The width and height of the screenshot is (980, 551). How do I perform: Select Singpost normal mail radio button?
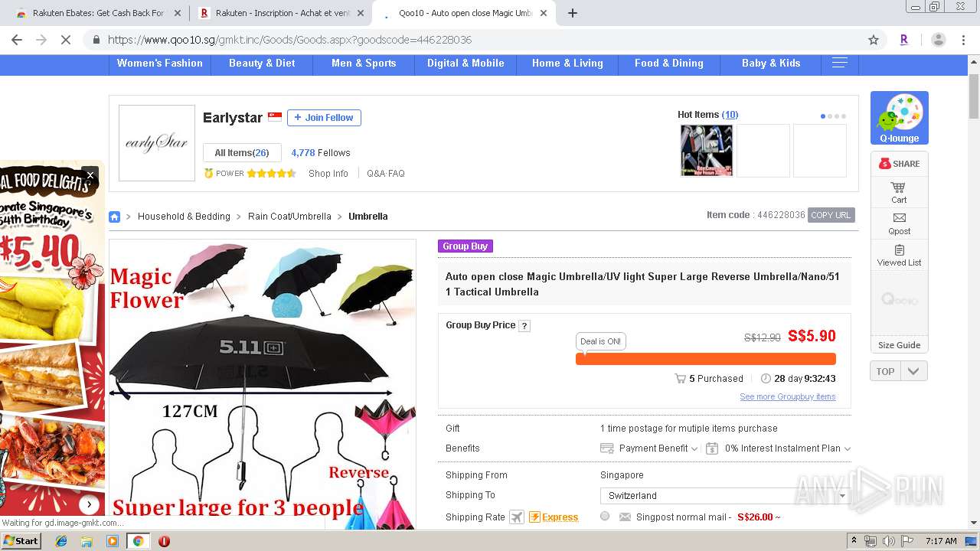[x=605, y=517]
